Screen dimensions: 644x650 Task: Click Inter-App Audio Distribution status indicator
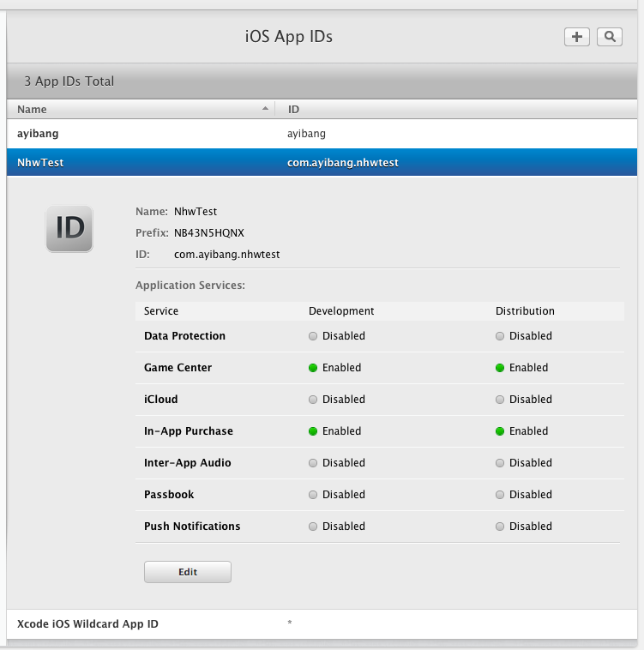[x=500, y=463]
